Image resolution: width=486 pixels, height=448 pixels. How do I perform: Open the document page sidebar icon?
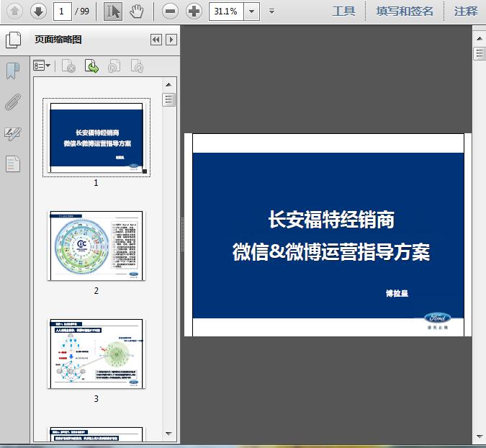coord(13,163)
